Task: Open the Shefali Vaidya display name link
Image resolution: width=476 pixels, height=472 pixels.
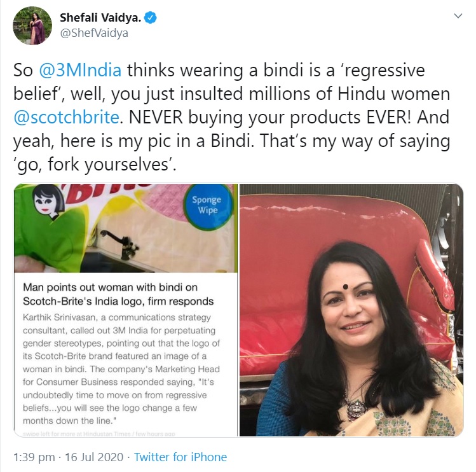Action: (x=100, y=18)
